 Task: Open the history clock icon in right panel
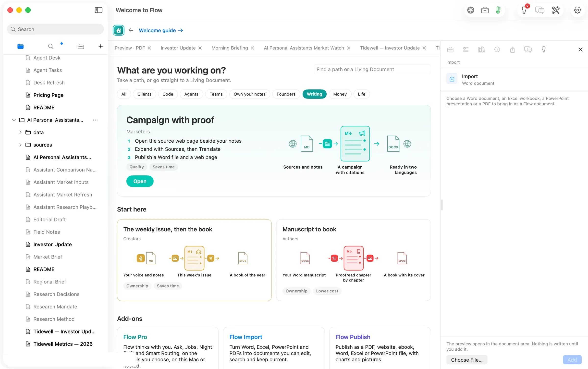pos(497,49)
